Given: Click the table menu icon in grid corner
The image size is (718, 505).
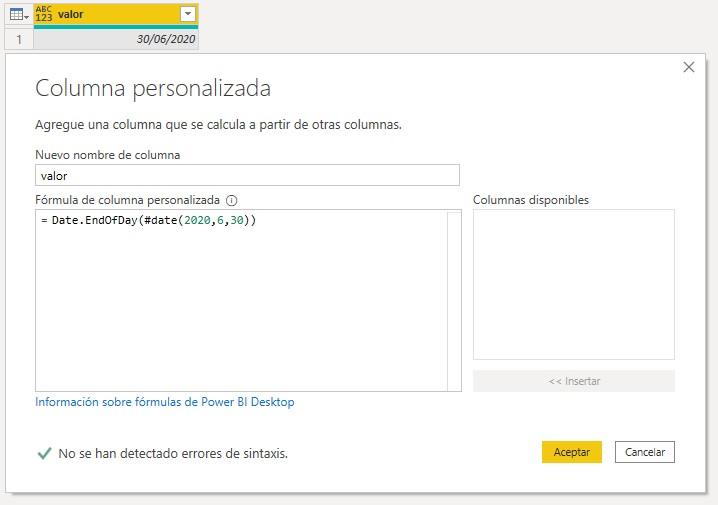Looking at the screenshot, I should pos(18,15).
